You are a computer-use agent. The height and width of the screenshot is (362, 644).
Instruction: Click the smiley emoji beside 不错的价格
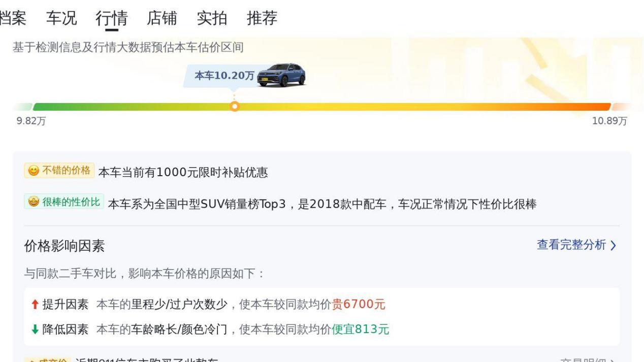coord(33,171)
